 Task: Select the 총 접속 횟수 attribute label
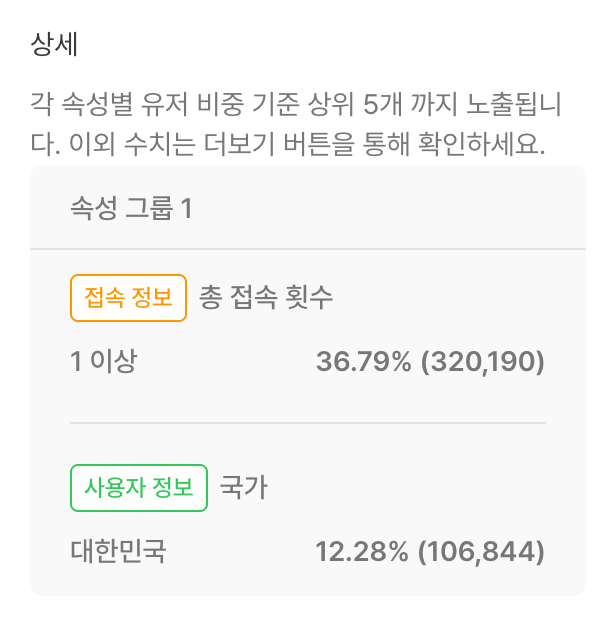(x=266, y=298)
